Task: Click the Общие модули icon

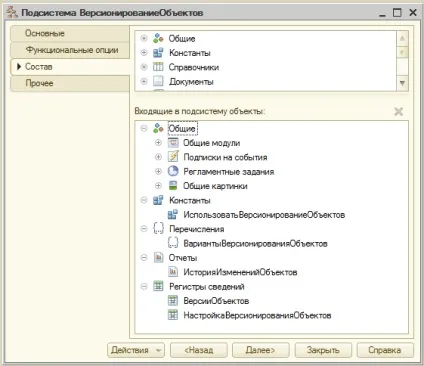Action: (173, 143)
